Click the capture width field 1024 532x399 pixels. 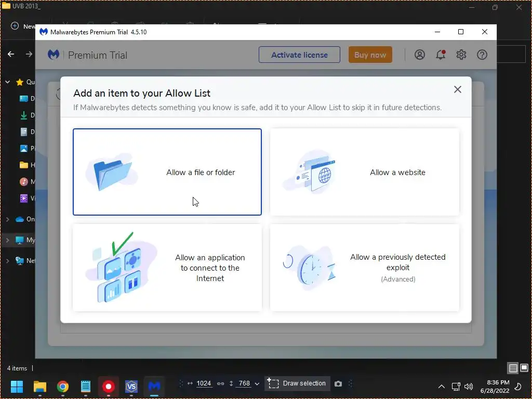(x=204, y=383)
